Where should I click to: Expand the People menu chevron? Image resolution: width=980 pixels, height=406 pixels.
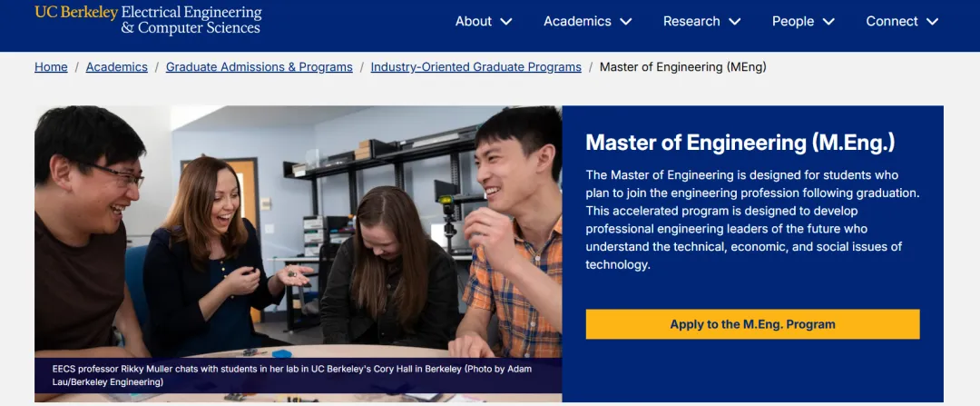828,22
